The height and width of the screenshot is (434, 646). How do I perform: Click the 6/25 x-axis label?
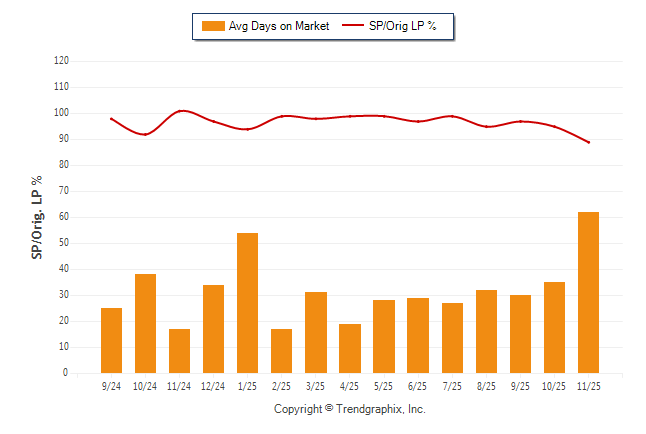click(x=418, y=383)
